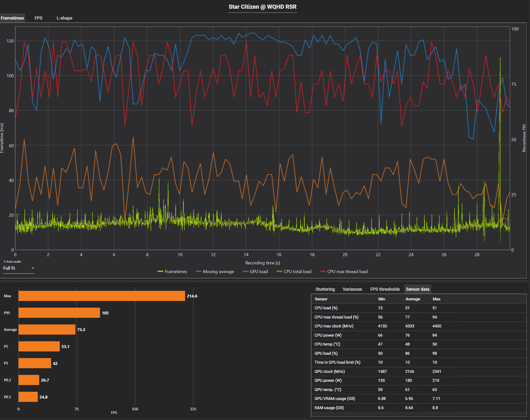Image resolution: width=530 pixels, height=420 pixels.
Task: Click the P95 orange bar
Action: pos(59,313)
